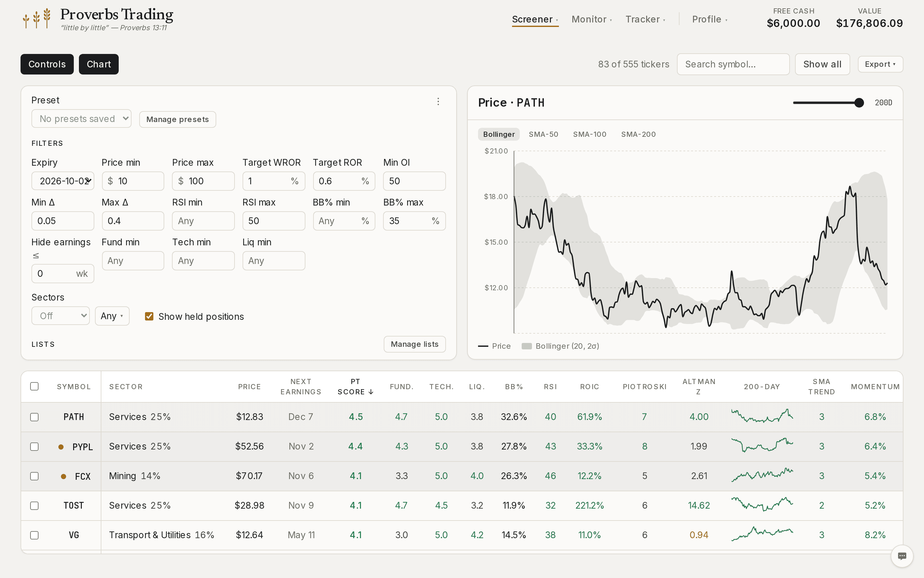Check the PATH row checkbox
This screenshot has width=924, height=578.
click(34, 417)
